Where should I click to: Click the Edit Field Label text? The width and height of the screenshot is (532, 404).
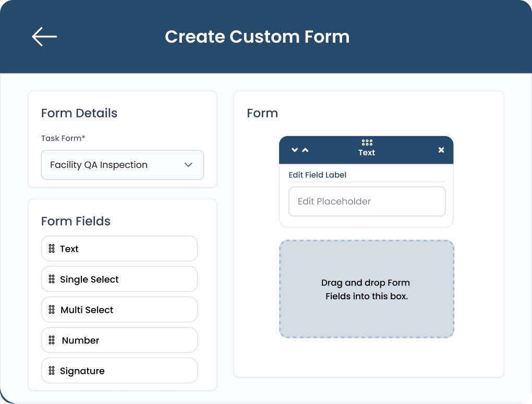(317, 175)
